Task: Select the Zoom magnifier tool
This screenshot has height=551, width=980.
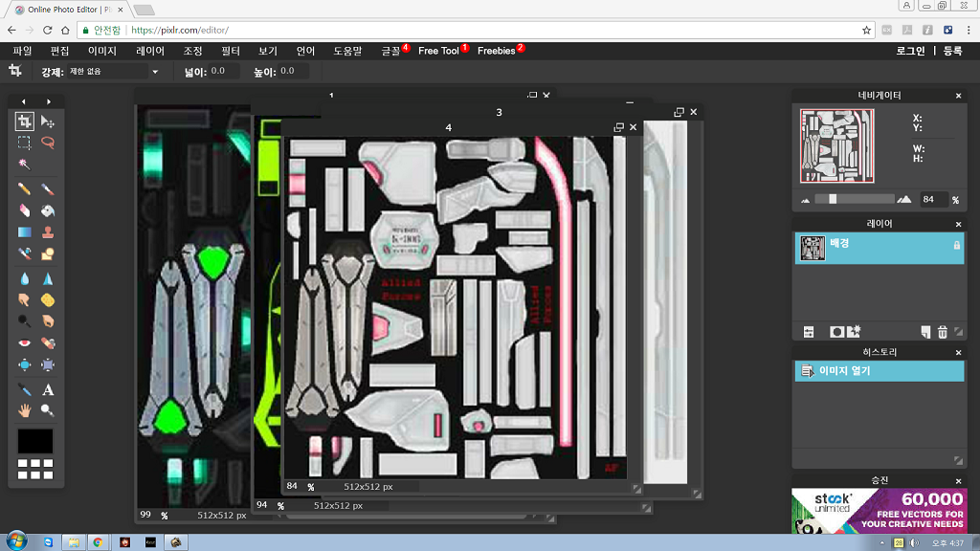Action: click(x=48, y=410)
